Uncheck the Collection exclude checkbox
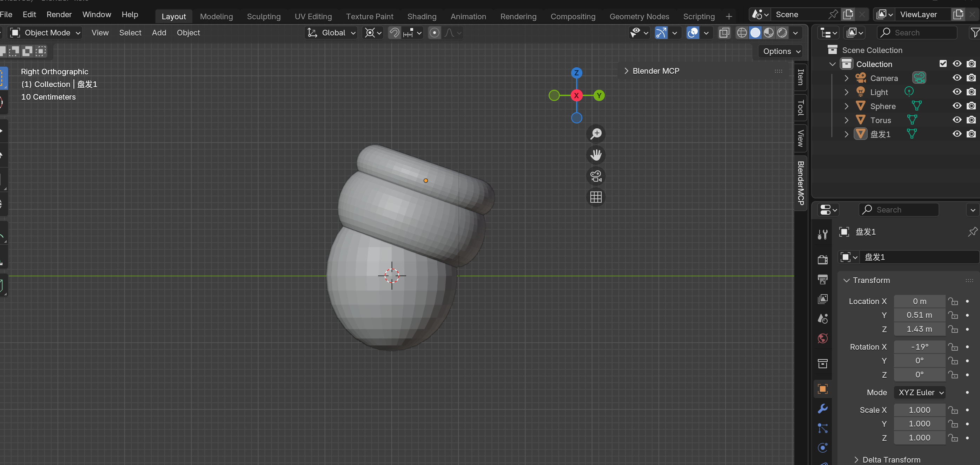 (943, 63)
